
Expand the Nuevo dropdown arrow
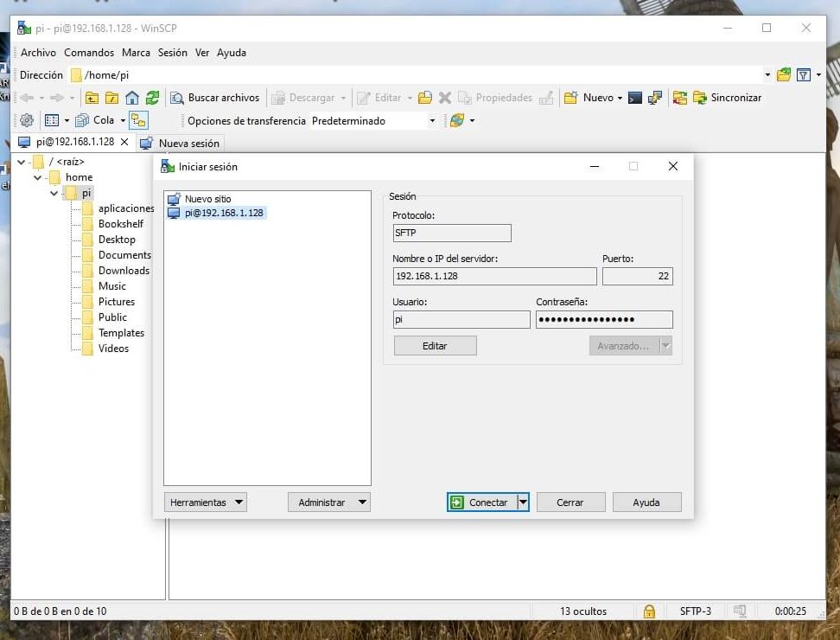[x=620, y=98]
